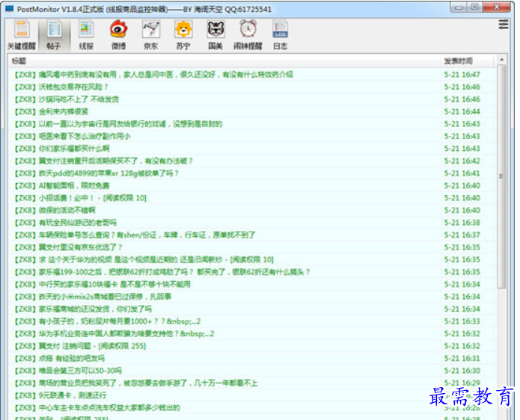This screenshot has width=520, height=420.
Task: Click the PostMonitor app icon in title bar
Action: (x=9, y=9)
